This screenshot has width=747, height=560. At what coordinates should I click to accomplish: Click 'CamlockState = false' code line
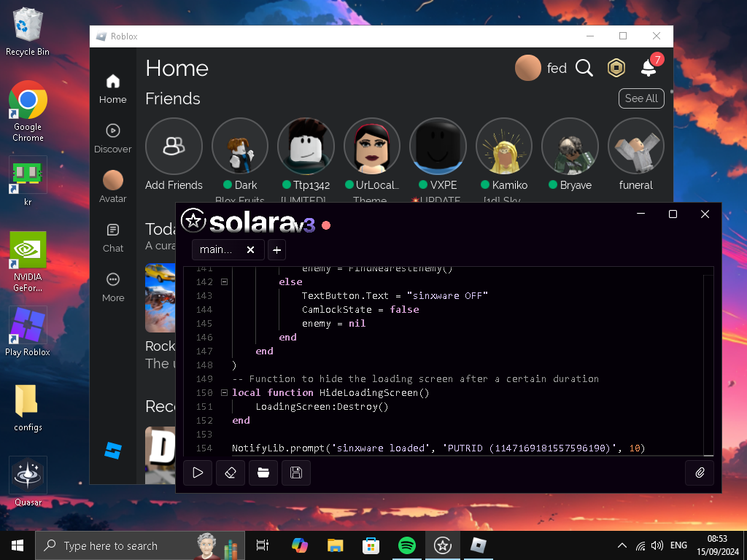(360, 309)
